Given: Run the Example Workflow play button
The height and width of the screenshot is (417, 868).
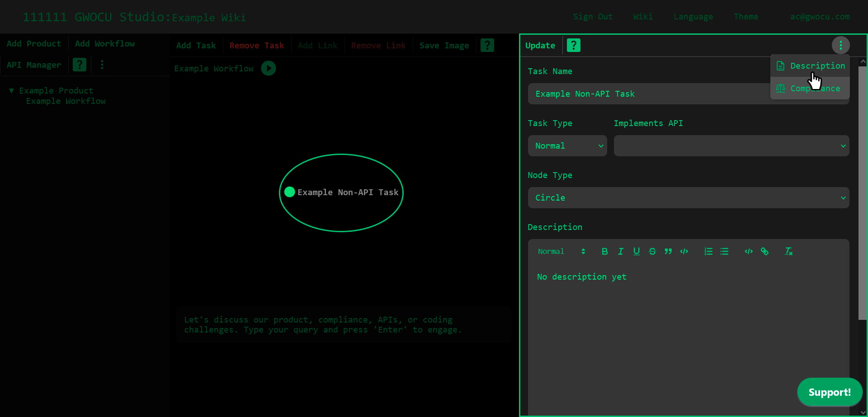Looking at the screenshot, I should (x=269, y=68).
